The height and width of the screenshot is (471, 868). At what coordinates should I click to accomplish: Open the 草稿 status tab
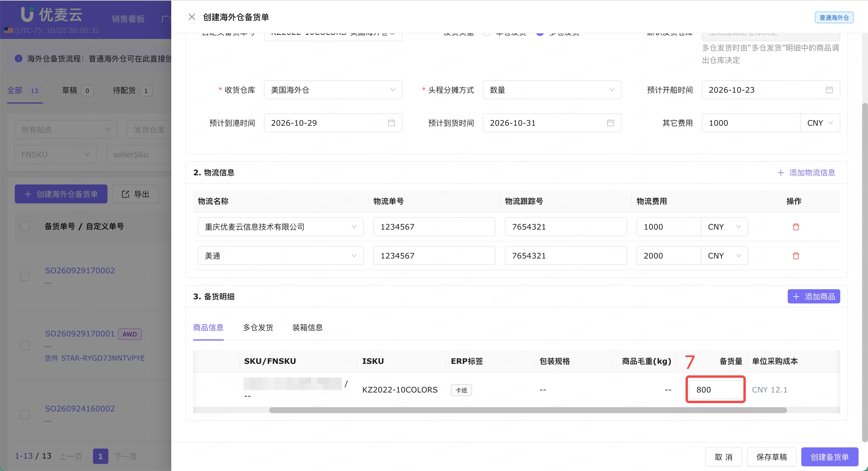click(x=77, y=90)
